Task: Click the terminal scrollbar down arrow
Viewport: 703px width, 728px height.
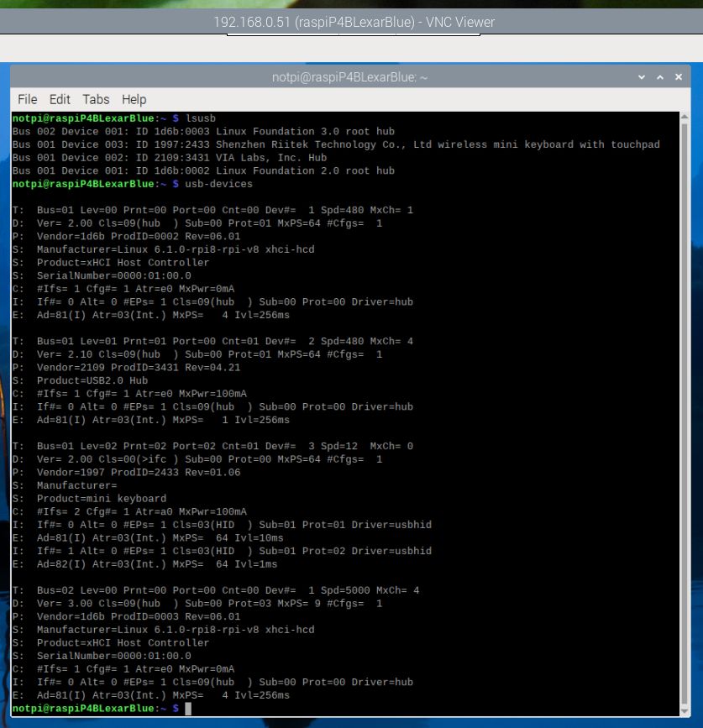Action: point(685,711)
